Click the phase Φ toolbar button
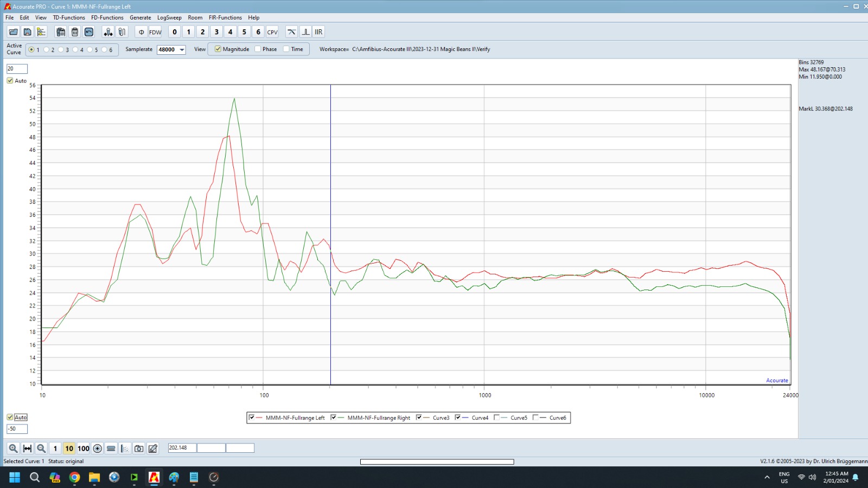The width and height of the screenshot is (868, 488). (x=141, y=32)
